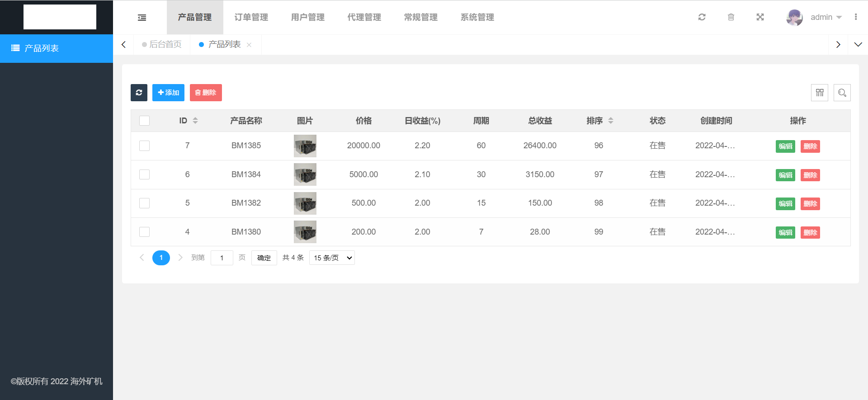Open the 15 条/页 page size dropdown
This screenshot has width=868, height=400.
(332, 258)
